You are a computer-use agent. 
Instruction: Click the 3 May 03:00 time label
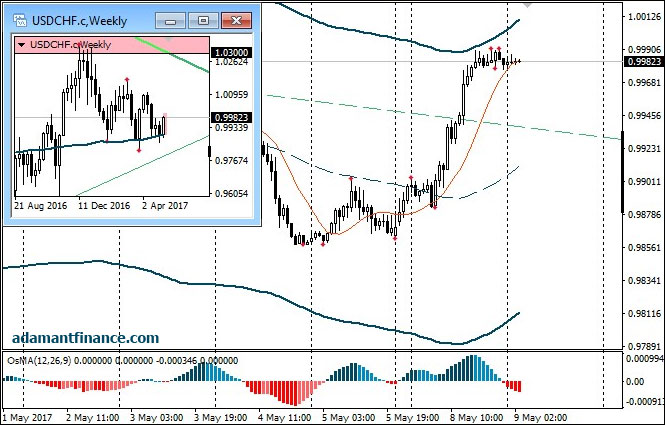pyautogui.click(x=156, y=418)
